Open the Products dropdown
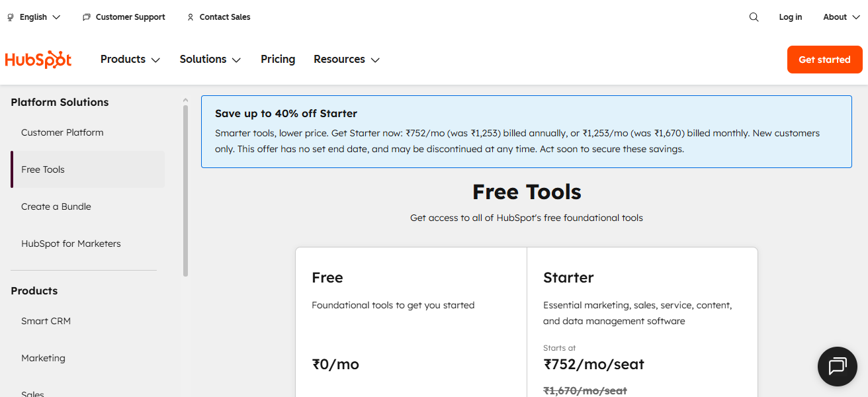The width and height of the screenshot is (868, 397). pos(130,59)
